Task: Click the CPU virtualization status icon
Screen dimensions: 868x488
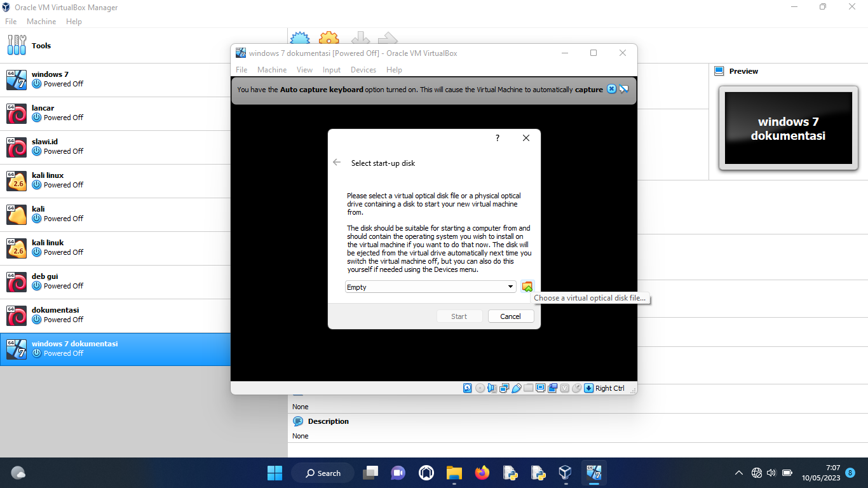Action: coord(564,388)
